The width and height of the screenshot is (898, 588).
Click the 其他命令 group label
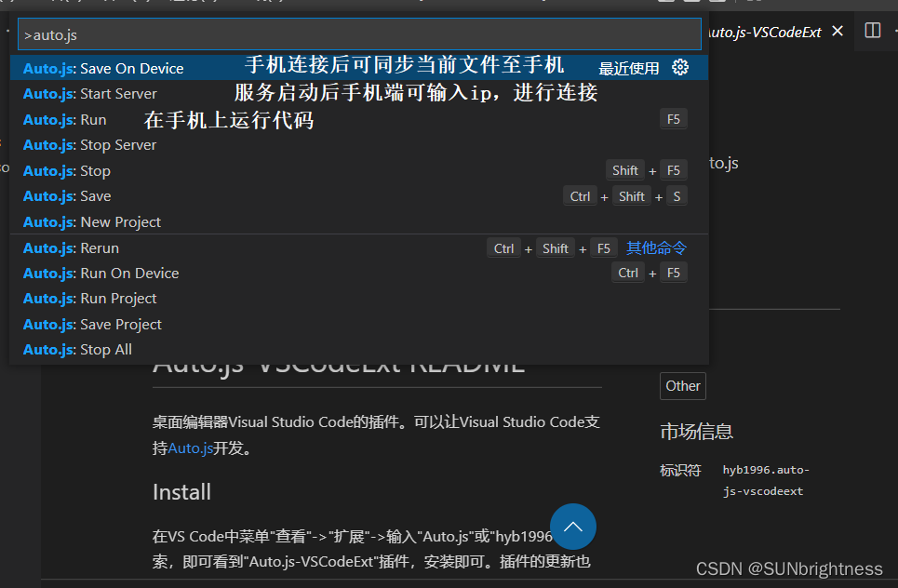656,247
